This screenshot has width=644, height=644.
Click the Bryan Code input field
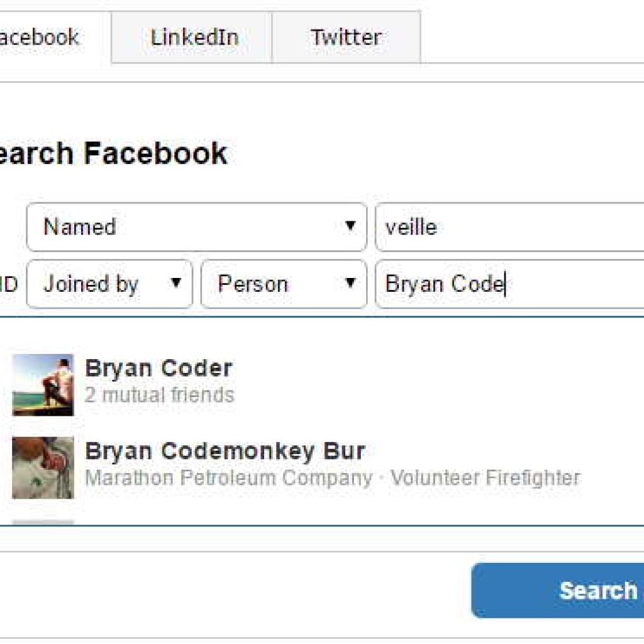509,284
